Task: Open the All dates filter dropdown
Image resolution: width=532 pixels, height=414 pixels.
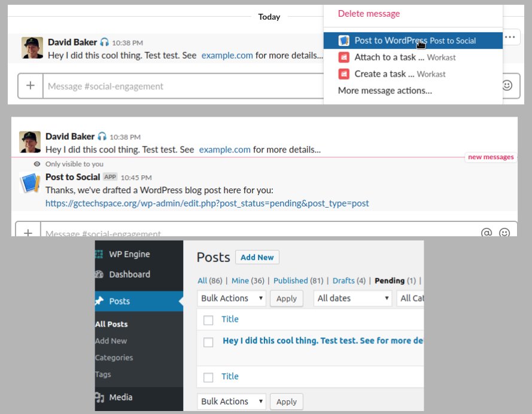Action: pyautogui.click(x=353, y=299)
